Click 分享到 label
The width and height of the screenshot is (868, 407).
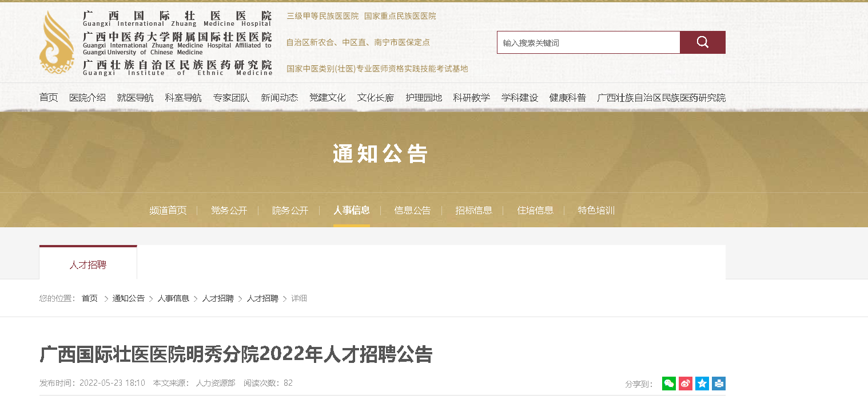tap(639, 384)
